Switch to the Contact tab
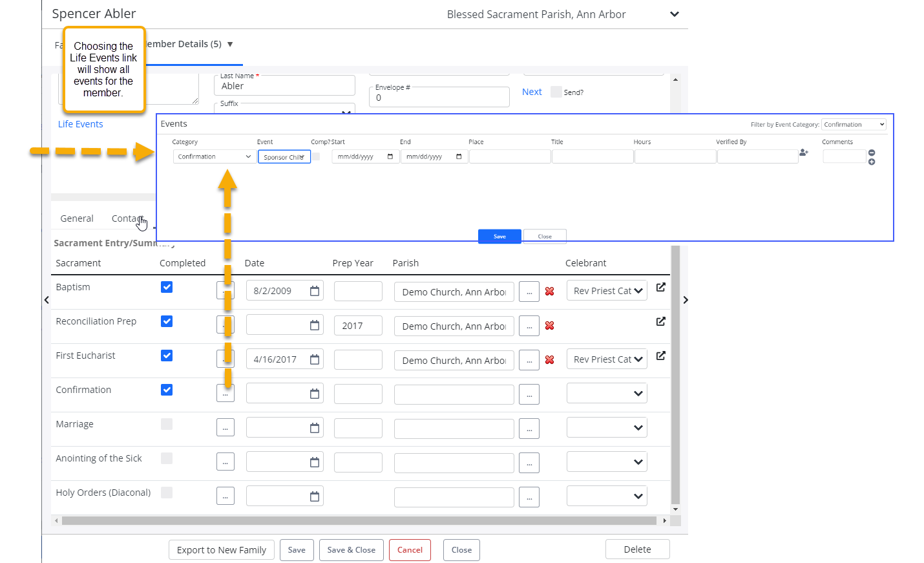The image size is (924, 563). pyautogui.click(x=127, y=218)
